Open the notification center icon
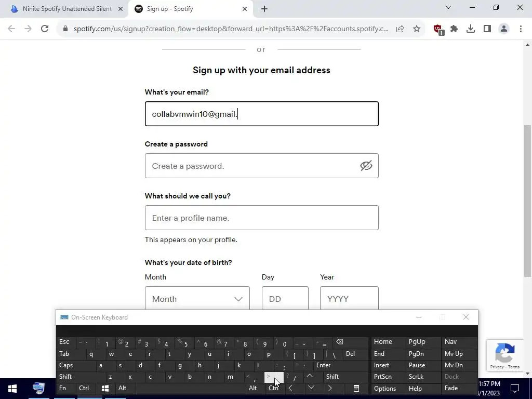This screenshot has height=399, width=532. click(x=515, y=389)
